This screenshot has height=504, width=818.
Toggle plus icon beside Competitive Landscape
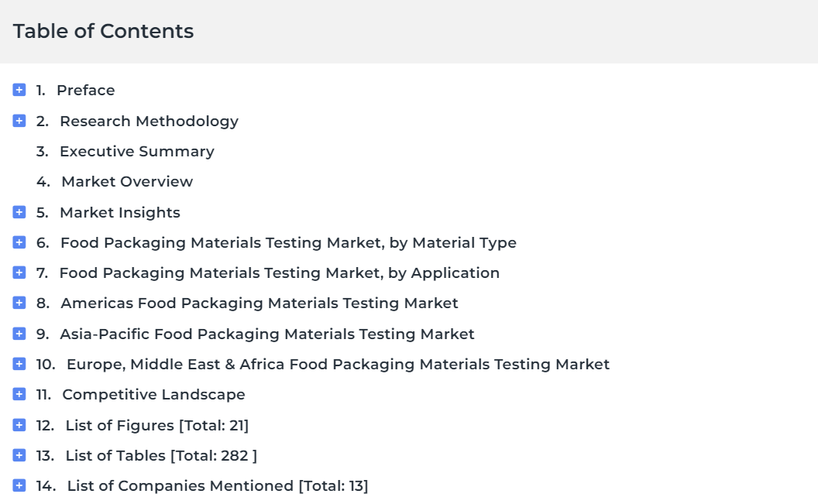19,394
